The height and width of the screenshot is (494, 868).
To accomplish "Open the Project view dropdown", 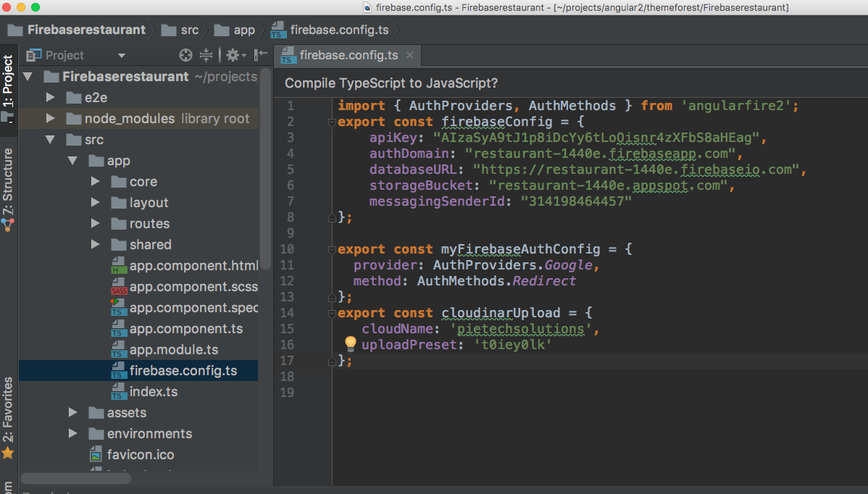I will (121, 55).
